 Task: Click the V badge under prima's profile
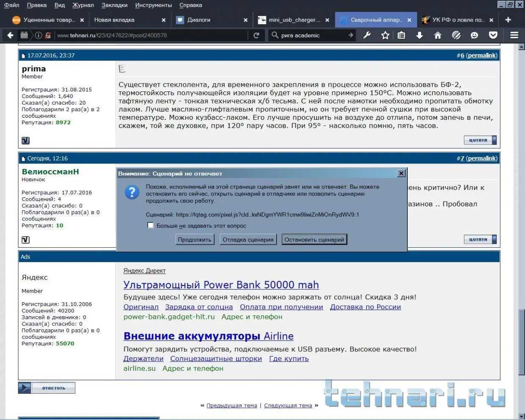coord(25,141)
